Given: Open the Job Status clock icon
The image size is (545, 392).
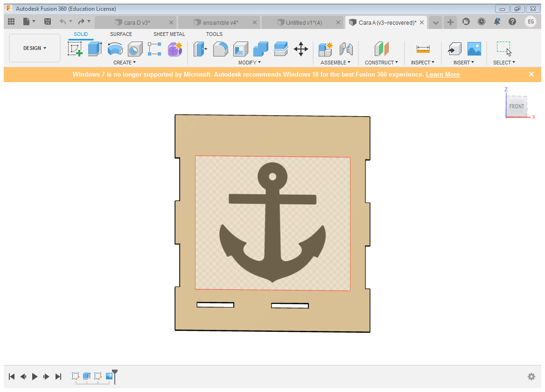Looking at the screenshot, I should [482, 22].
